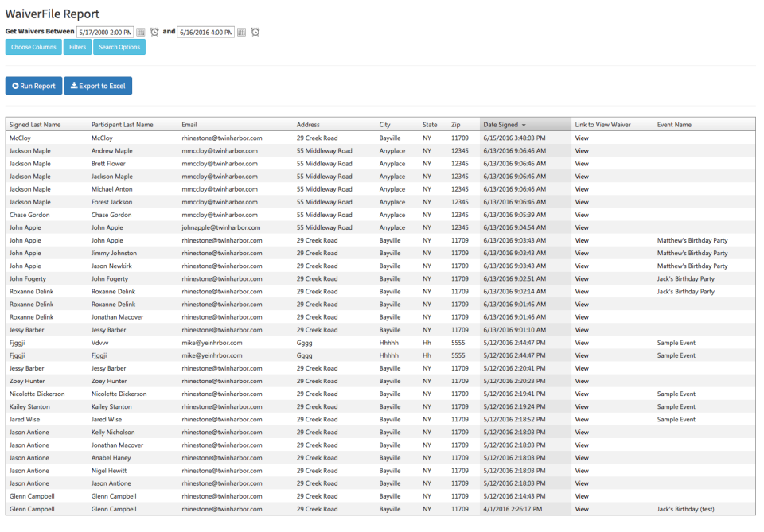The height and width of the screenshot is (532, 764).
Task: Open the end date clock time picker
Action: pyautogui.click(x=255, y=32)
